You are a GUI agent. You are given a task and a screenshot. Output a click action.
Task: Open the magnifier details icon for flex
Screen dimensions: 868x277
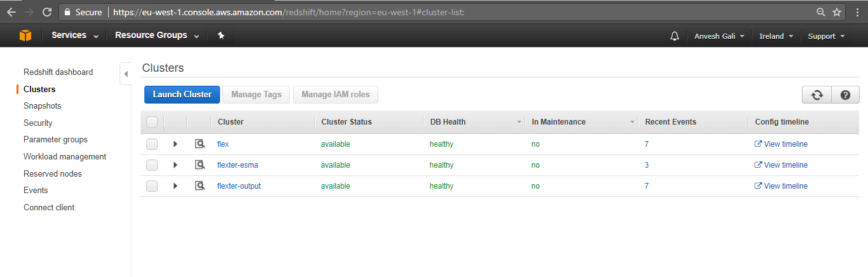(200, 144)
